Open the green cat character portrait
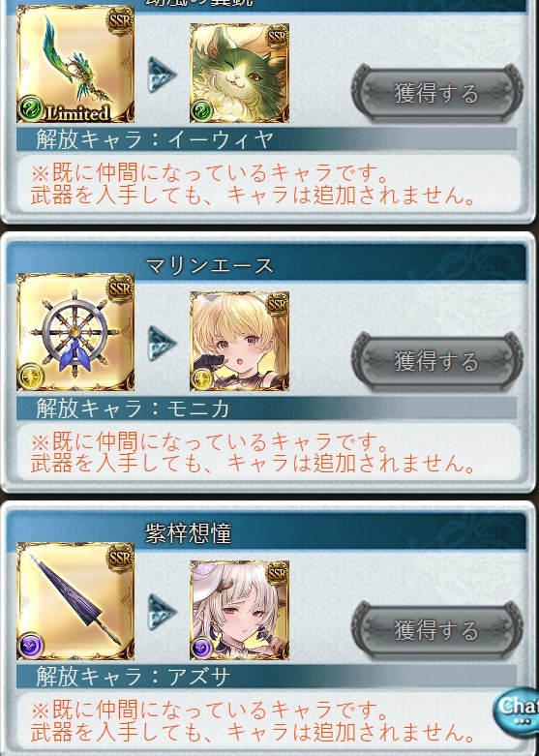 240,73
